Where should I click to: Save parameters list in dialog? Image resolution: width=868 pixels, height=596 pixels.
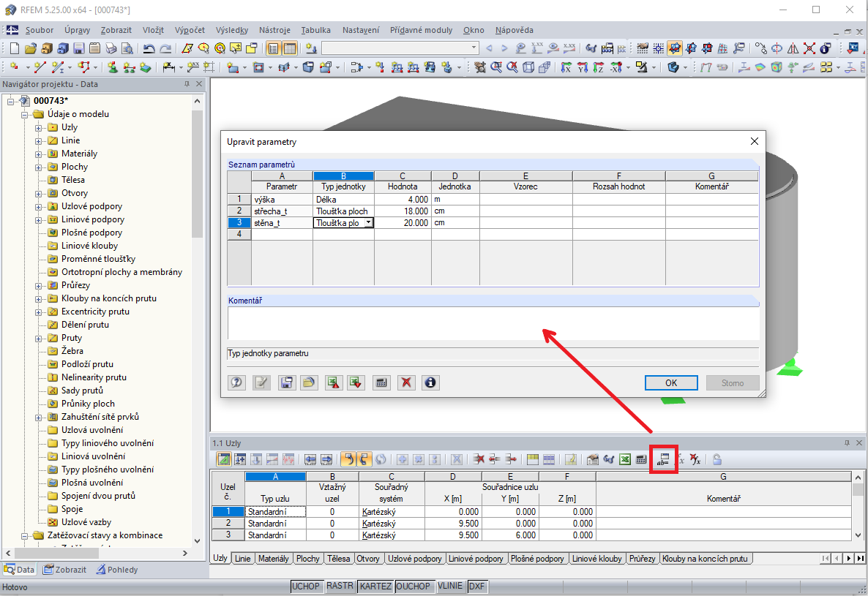[x=286, y=382]
